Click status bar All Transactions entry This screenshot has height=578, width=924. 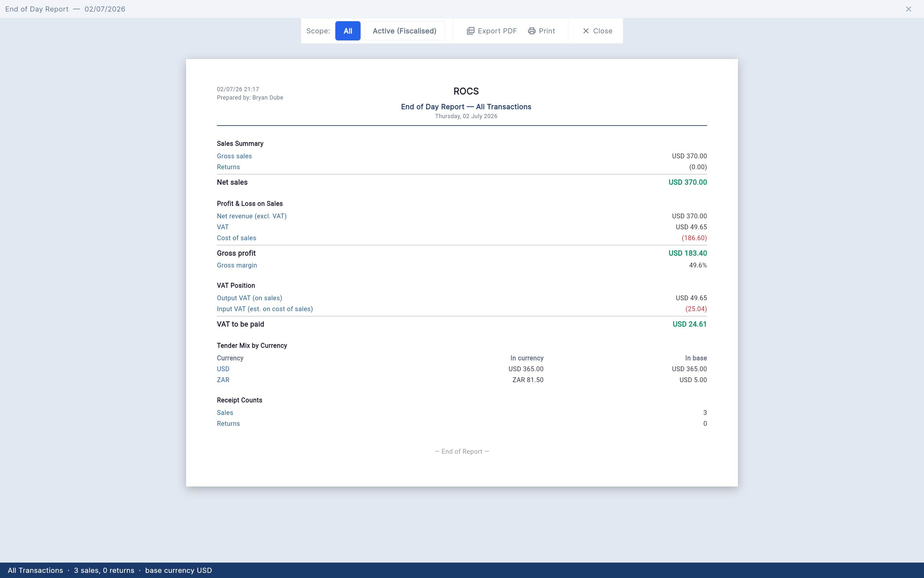[x=35, y=570]
